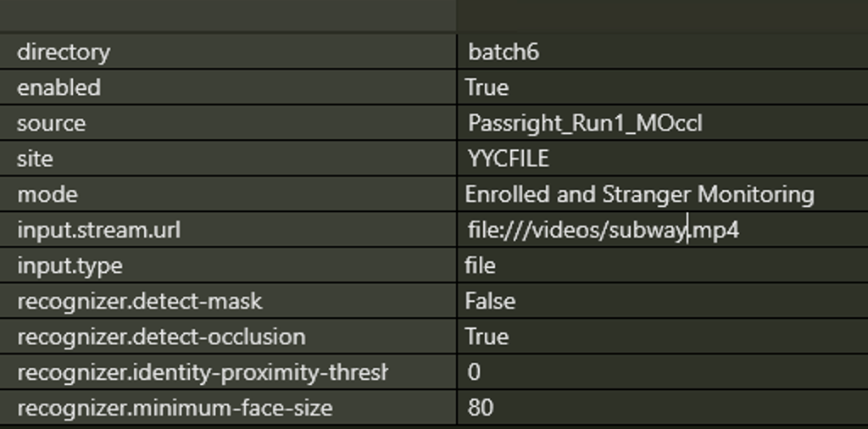The height and width of the screenshot is (429, 868).
Task: Toggle the enabled property True value
Action: click(x=487, y=87)
